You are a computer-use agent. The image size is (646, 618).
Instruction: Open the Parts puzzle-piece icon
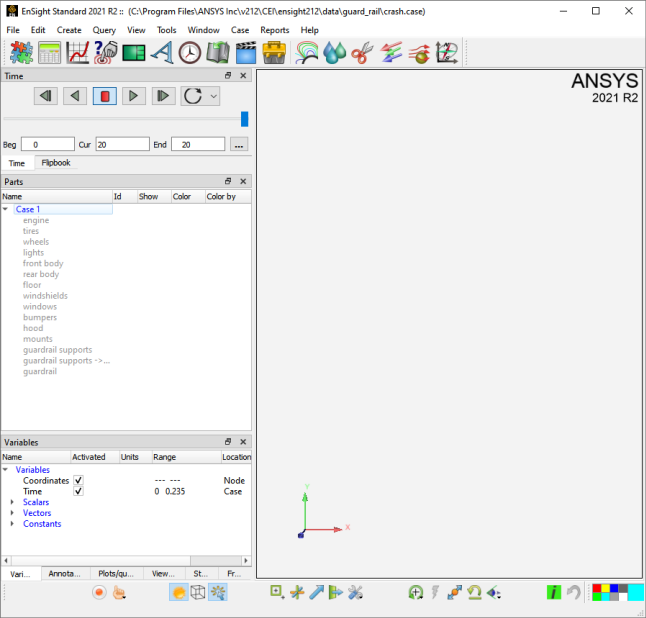[x=21, y=53]
